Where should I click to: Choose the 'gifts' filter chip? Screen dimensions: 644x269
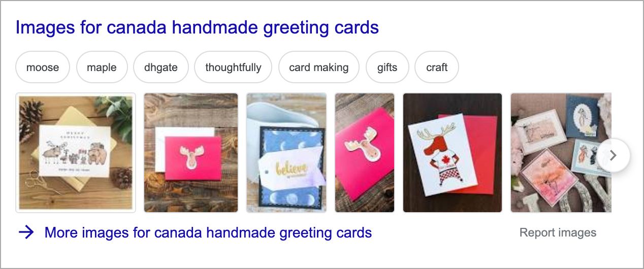387,67
